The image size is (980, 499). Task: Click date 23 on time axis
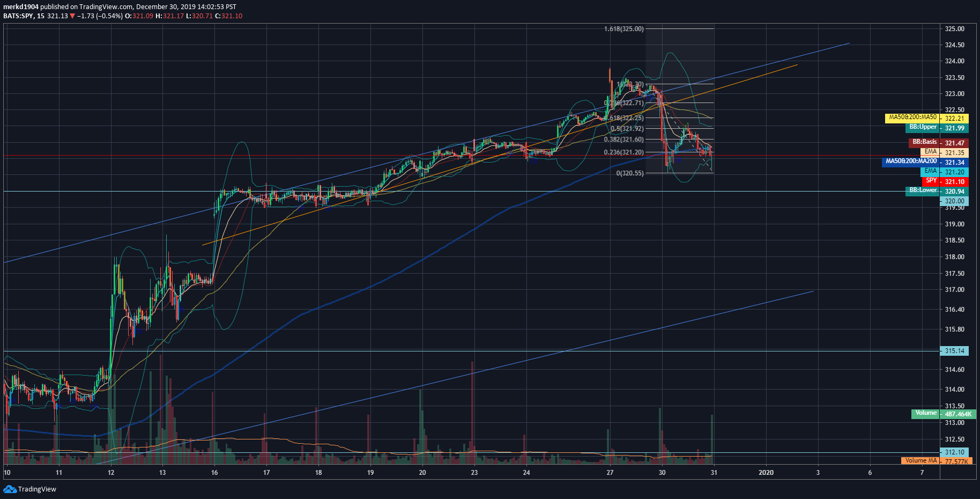pyautogui.click(x=474, y=473)
